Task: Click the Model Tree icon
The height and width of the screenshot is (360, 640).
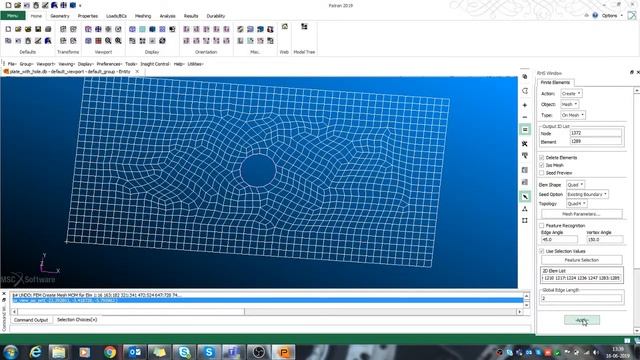Action: pyautogui.click(x=304, y=27)
